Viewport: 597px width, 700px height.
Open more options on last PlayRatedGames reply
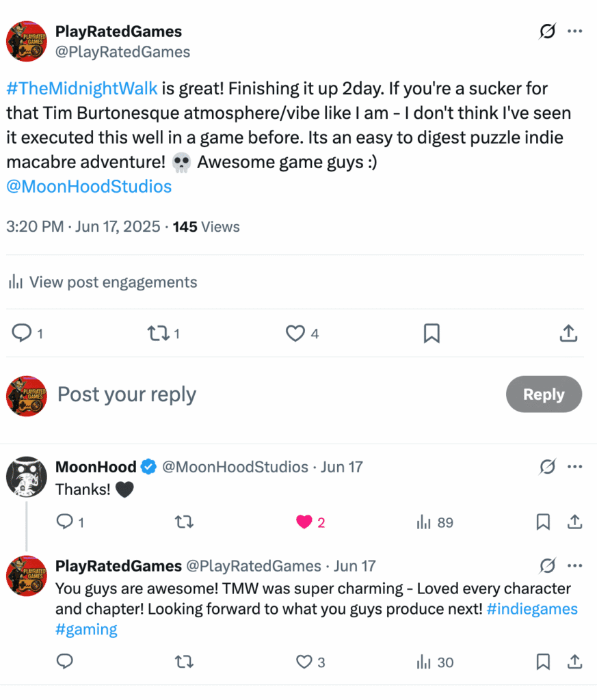(x=574, y=566)
